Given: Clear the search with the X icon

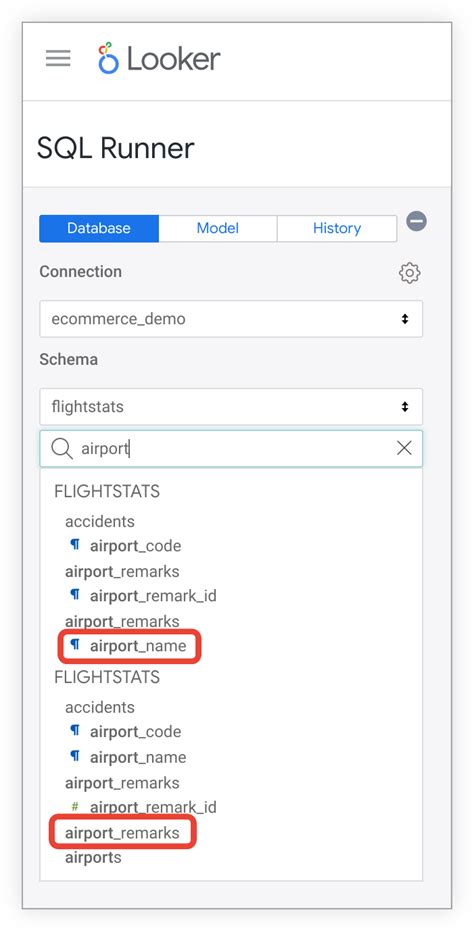Looking at the screenshot, I should (x=404, y=448).
